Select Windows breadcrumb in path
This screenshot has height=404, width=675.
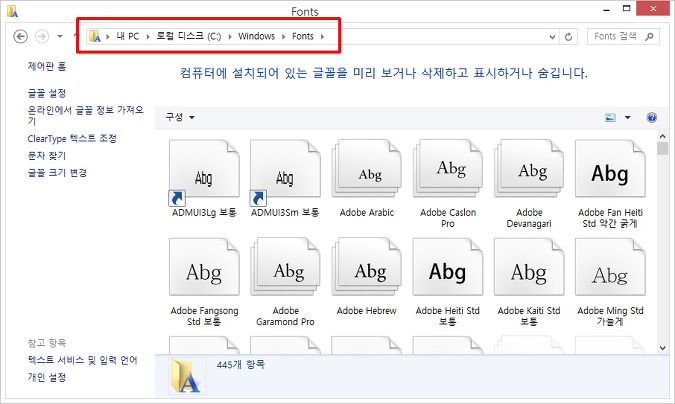[257, 36]
